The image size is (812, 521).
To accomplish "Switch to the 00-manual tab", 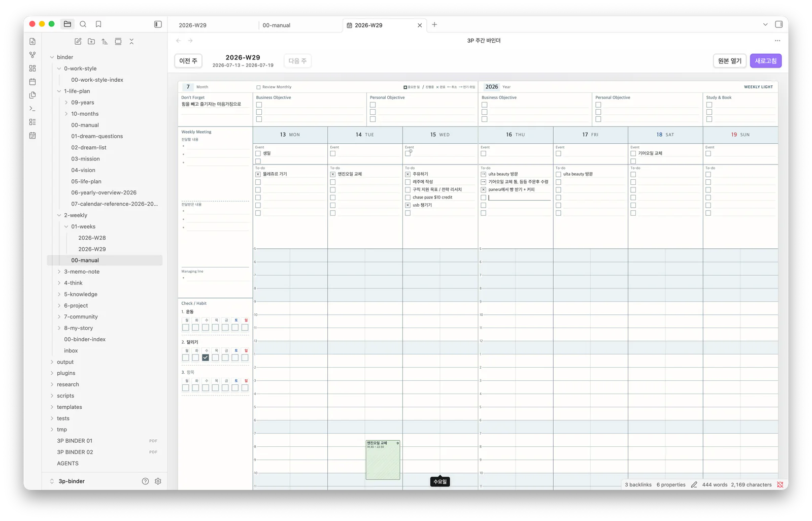I will coord(277,25).
